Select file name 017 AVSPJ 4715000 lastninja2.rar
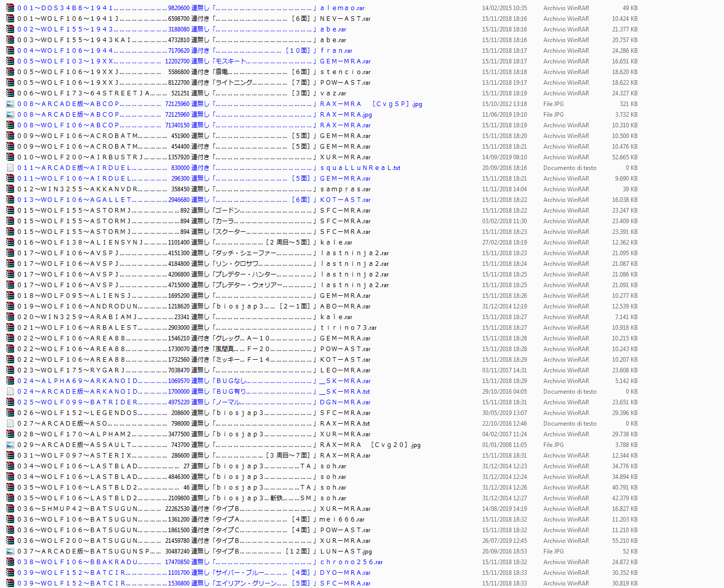Screen dimensions: 724x588 click(x=203, y=285)
